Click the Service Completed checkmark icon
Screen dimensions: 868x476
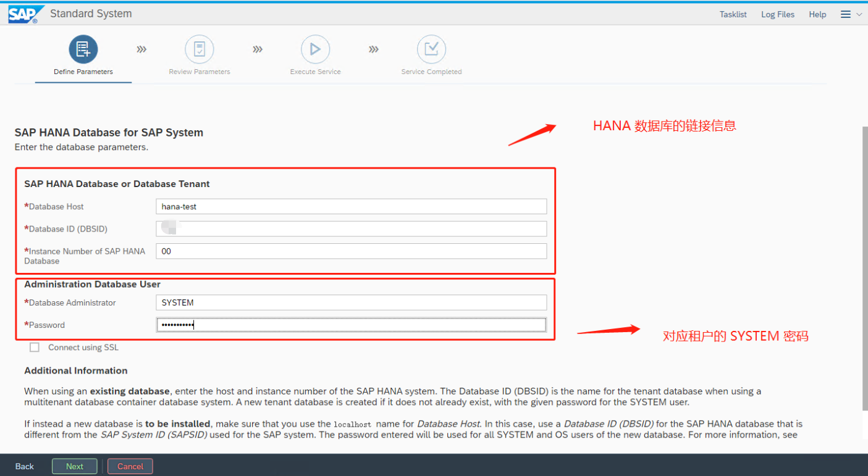click(x=431, y=49)
